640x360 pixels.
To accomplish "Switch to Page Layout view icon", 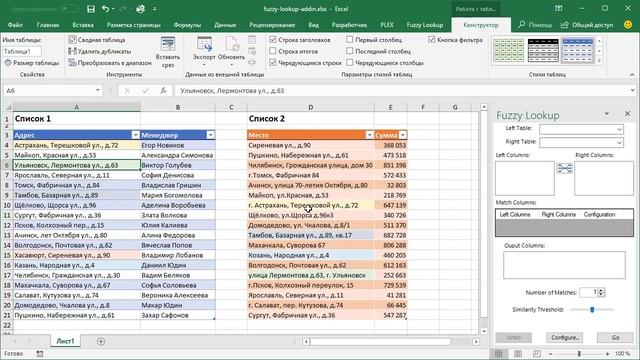I will click(x=518, y=353).
